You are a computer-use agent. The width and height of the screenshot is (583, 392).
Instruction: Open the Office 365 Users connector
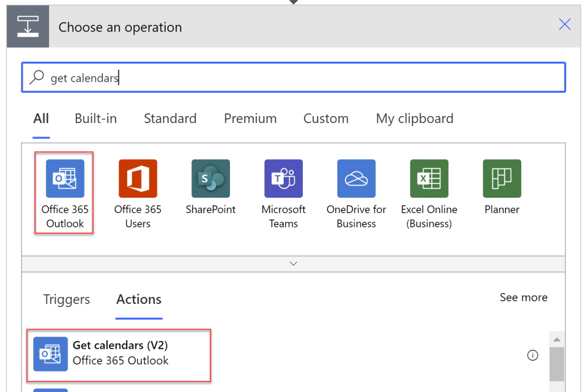tap(137, 187)
